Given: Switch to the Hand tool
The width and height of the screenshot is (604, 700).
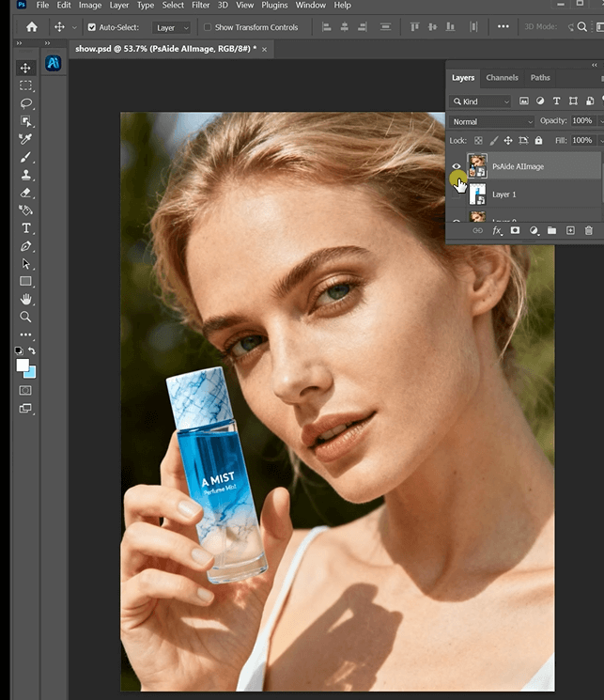Looking at the screenshot, I should click(x=26, y=300).
